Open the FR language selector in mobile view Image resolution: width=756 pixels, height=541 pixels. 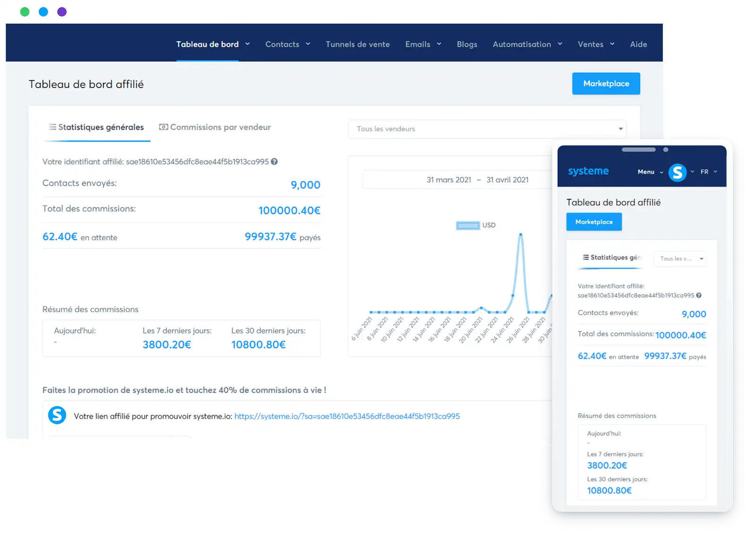708,172
